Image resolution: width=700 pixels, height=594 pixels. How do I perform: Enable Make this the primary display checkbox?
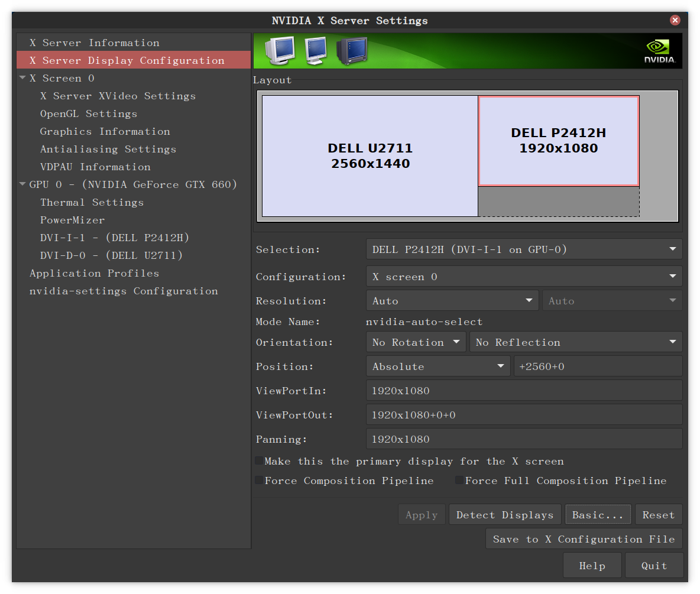pyautogui.click(x=259, y=460)
